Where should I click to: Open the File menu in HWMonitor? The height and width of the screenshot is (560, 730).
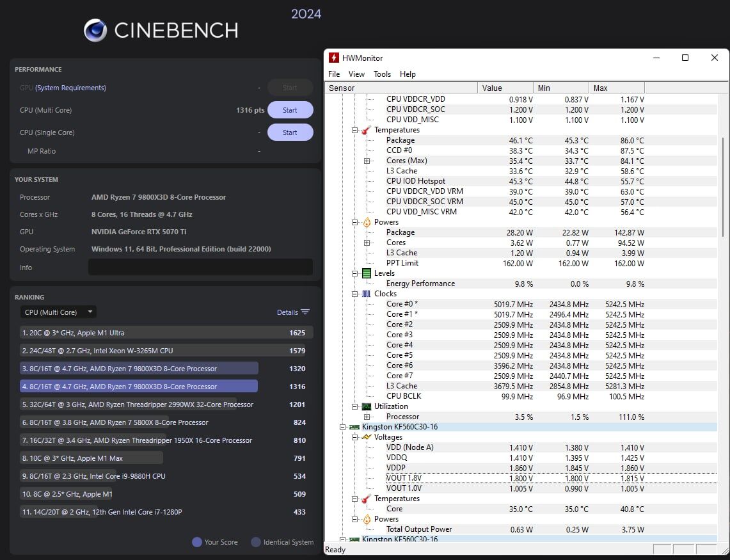tap(334, 74)
